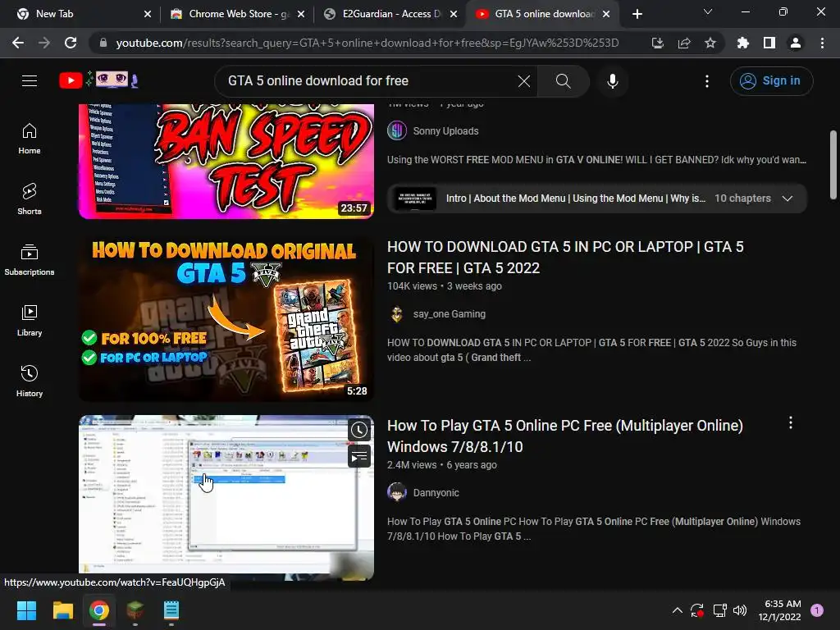Click the volume speaker tray icon

coord(740,610)
